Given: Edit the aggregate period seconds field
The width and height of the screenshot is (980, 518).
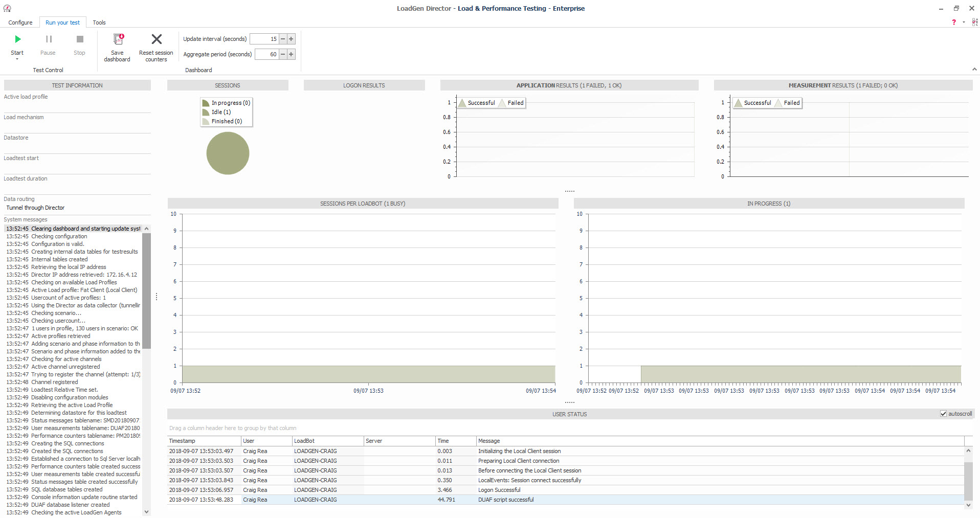Looking at the screenshot, I should (x=266, y=54).
